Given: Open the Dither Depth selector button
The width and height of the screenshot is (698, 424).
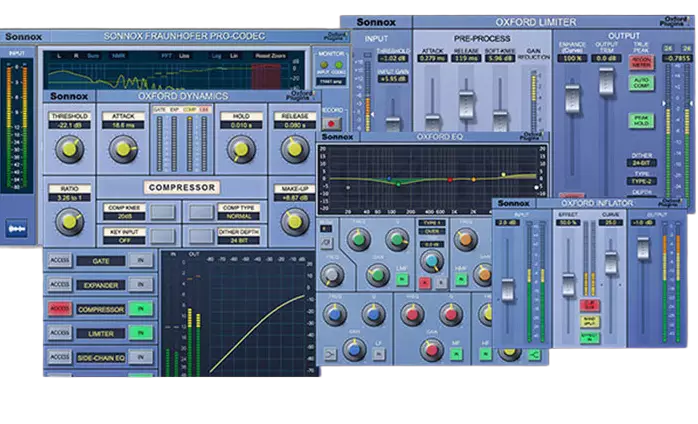Looking at the screenshot, I should [x=201, y=236].
